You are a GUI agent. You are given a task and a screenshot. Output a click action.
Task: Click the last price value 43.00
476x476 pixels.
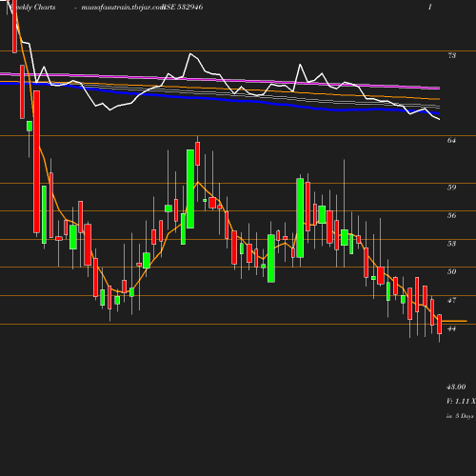click(456, 387)
